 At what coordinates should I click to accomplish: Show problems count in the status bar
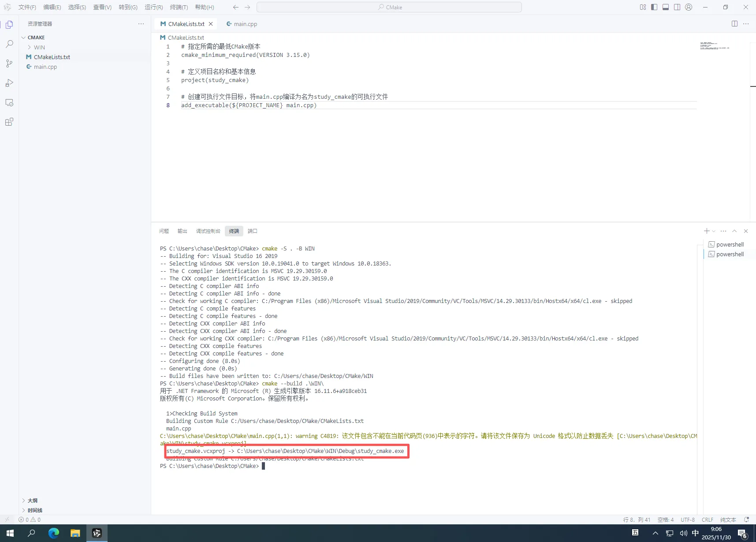point(29,520)
